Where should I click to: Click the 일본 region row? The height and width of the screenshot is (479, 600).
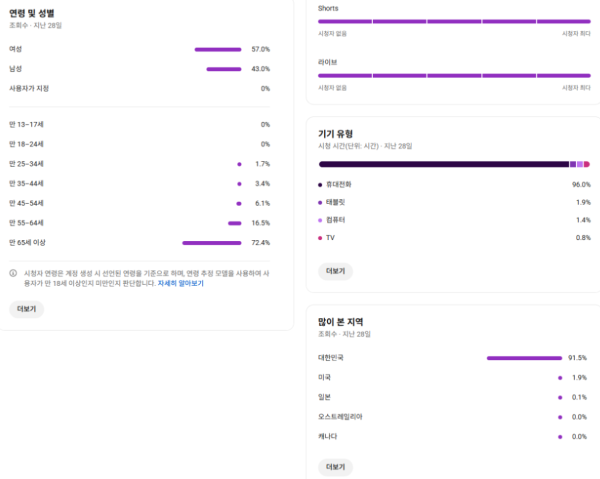tap(452, 397)
